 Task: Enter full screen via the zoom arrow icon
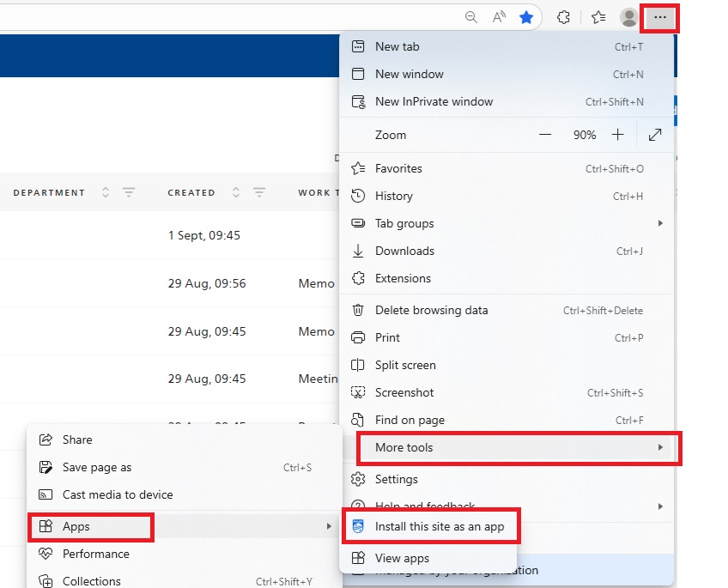point(655,135)
